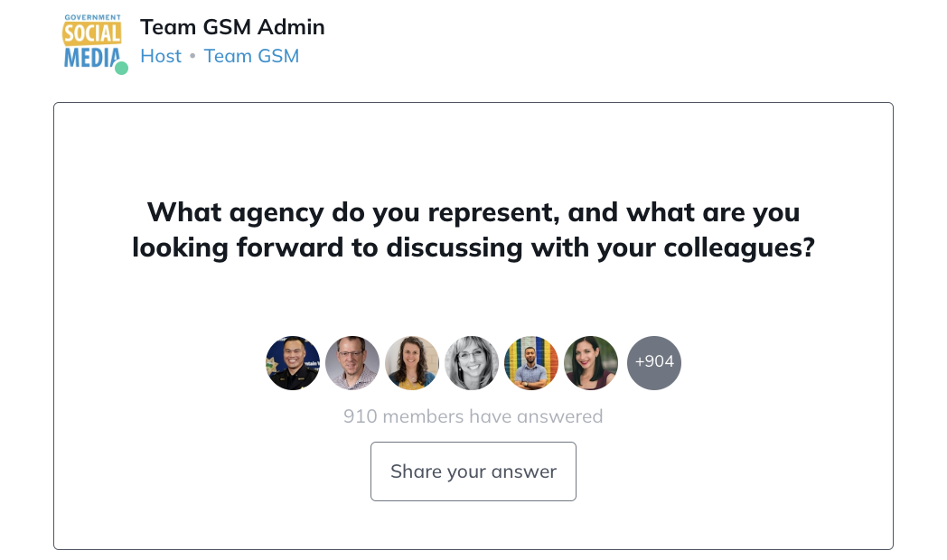This screenshot has width=947, height=560.
Task: Open the Team GSM Admin profile name
Action: (x=232, y=27)
